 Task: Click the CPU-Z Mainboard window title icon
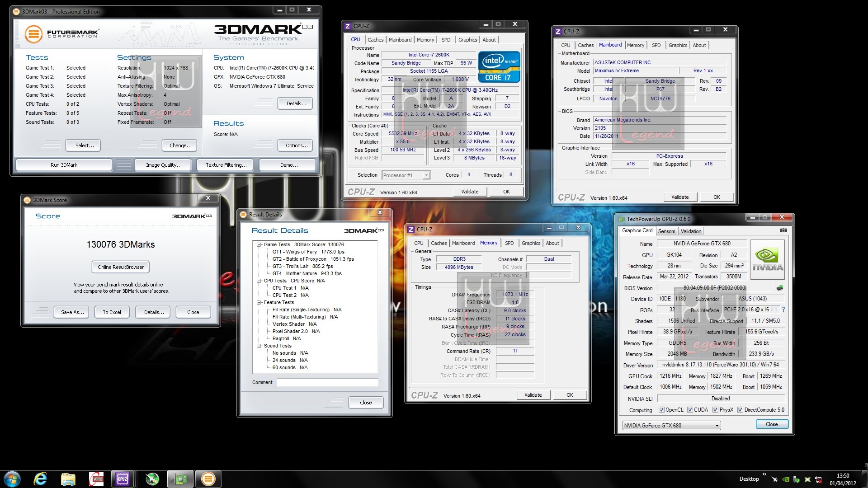coord(558,32)
